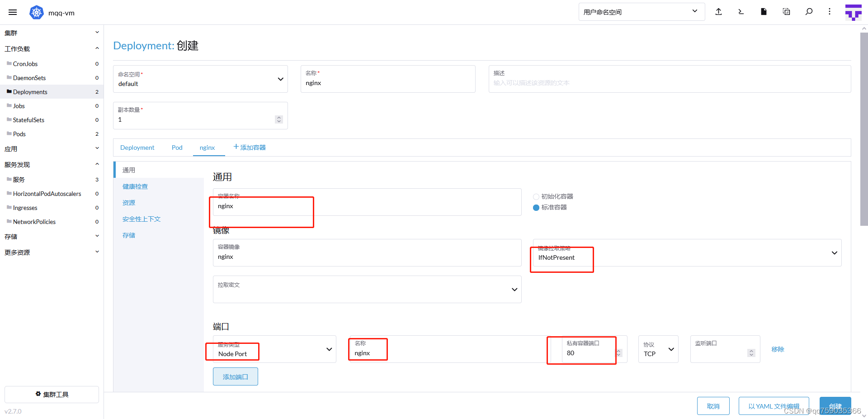Click the vertical page scrollbar

[x=864, y=129]
